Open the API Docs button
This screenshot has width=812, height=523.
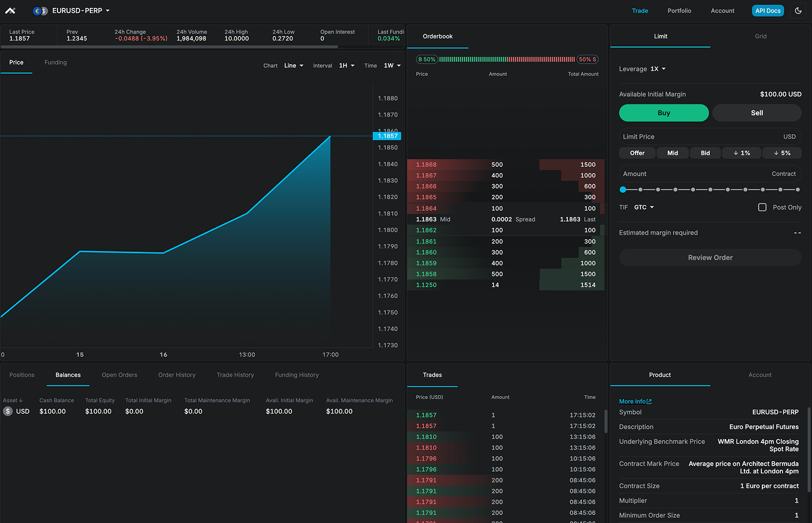click(x=767, y=11)
